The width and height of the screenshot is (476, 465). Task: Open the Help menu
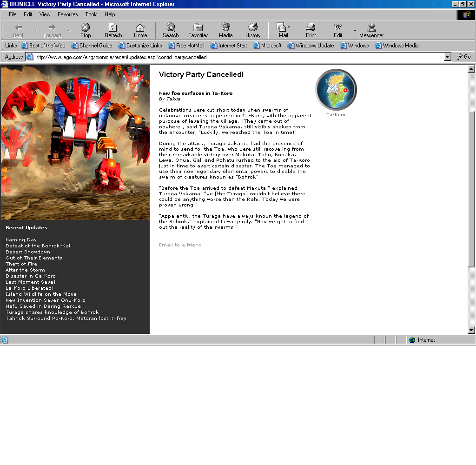tap(110, 14)
